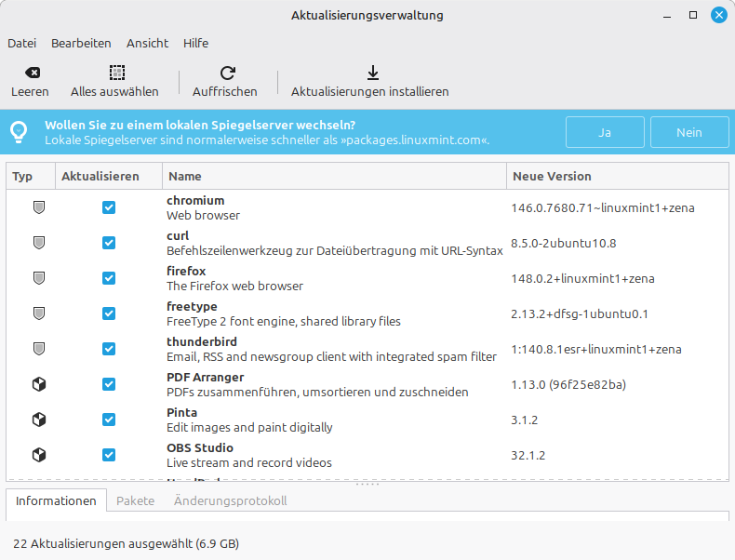Click the shield type icon for curl

pyautogui.click(x=39, y=243)
